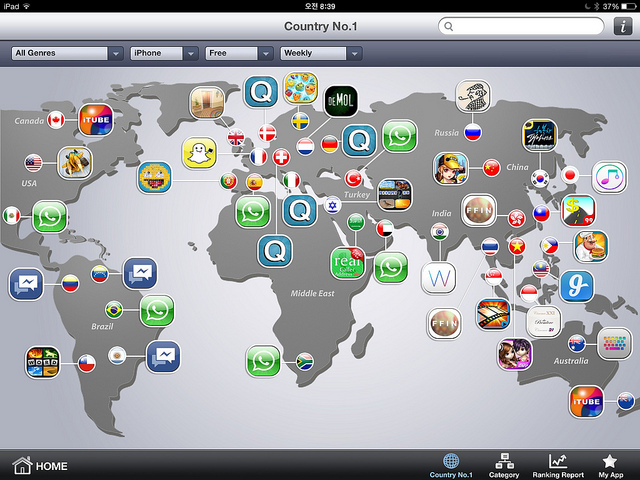Open WhatsApp icon next to Mexico flag

(50, 217)
